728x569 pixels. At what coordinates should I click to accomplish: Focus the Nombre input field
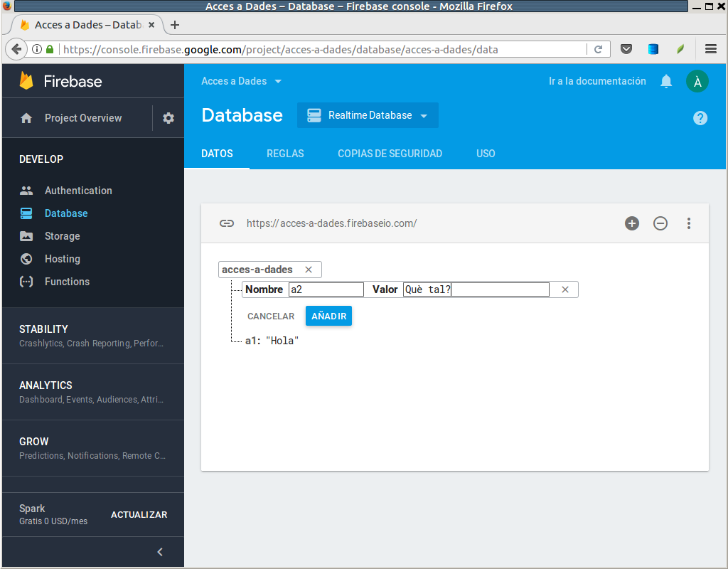[326, 289]
